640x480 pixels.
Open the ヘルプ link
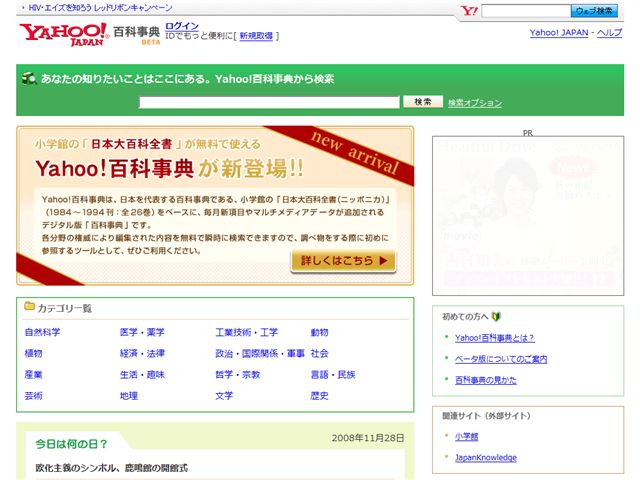pyautogui.click(x=609, y=33)
